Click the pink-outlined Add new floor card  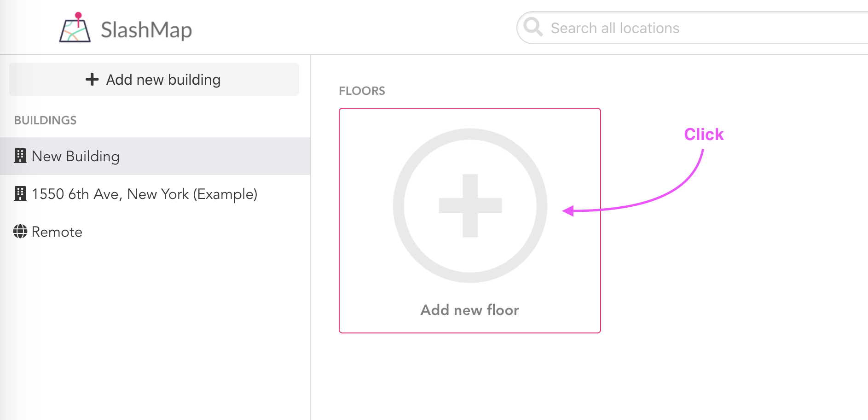[x=470, y=221]
